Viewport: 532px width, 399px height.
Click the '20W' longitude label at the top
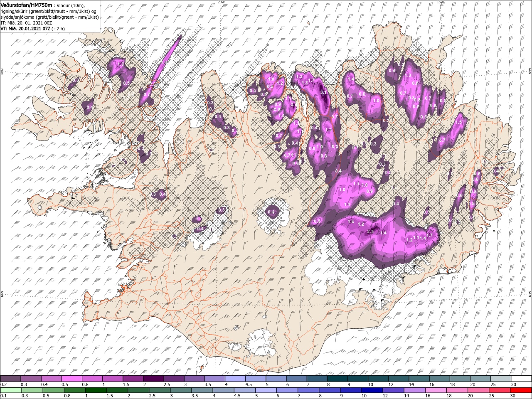pyautogui.click(x=221, y=2)
